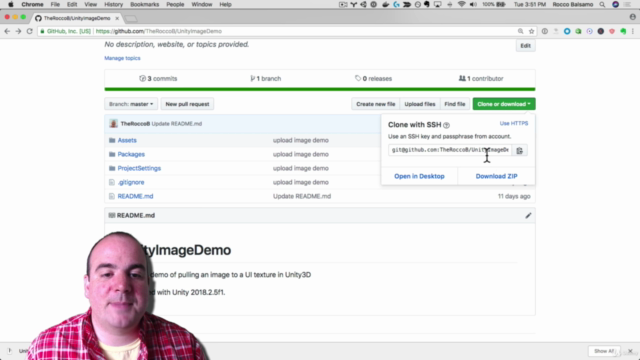Click the TheRoccoB avatar thumbnail
Viewport: 640px width, 360px height.
coord(113,124)
